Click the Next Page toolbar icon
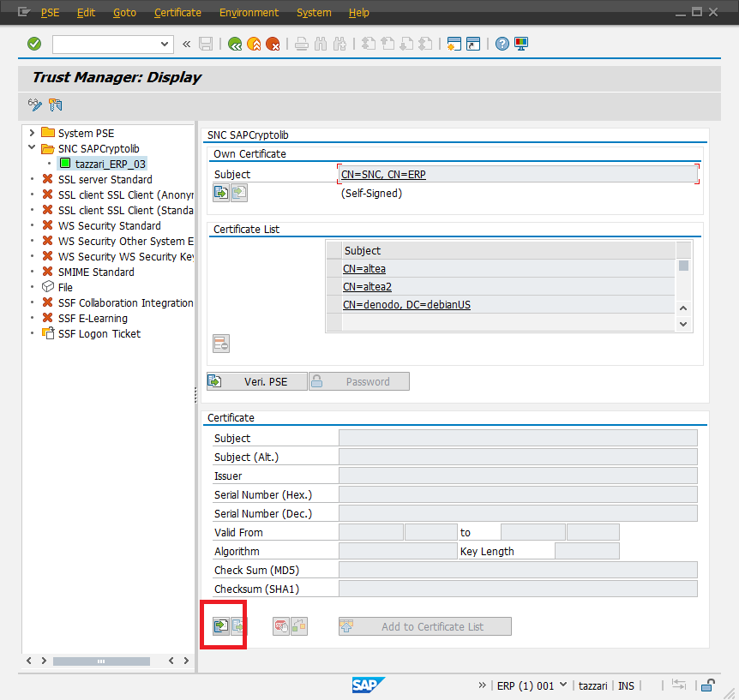Viewport: 739px width, 700px height. click(406, 45)
